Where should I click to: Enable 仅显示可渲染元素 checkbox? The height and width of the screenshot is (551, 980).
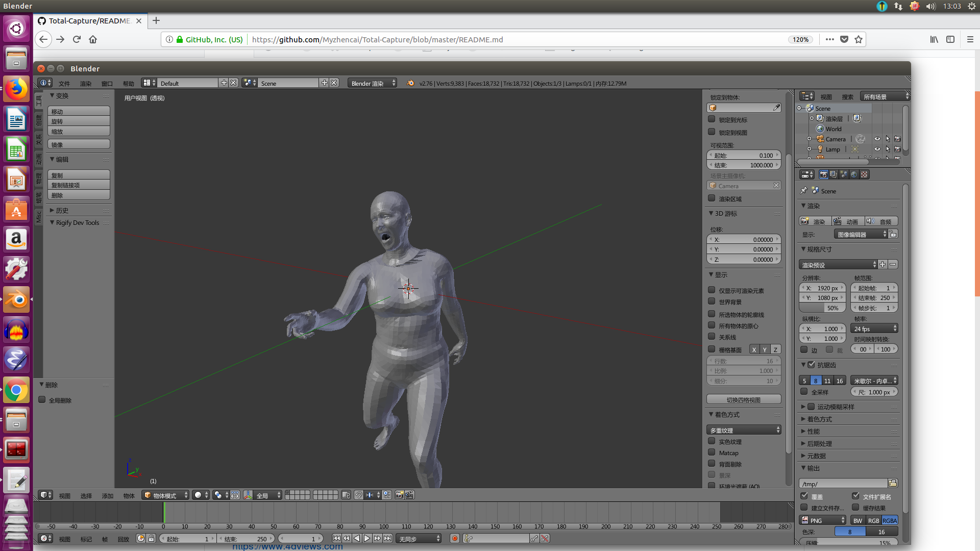712,290
